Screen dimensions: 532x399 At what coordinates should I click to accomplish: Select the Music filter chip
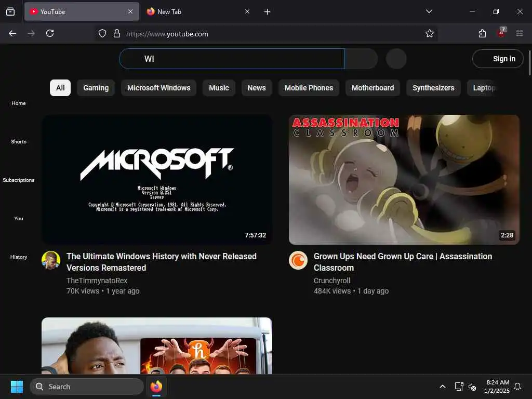pos(219,88)
